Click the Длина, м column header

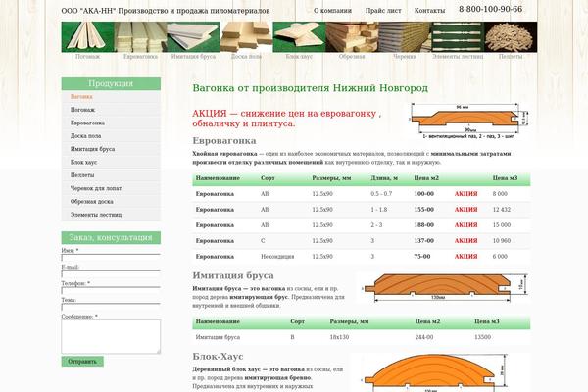pyautogui.click(x=384, y=178)
